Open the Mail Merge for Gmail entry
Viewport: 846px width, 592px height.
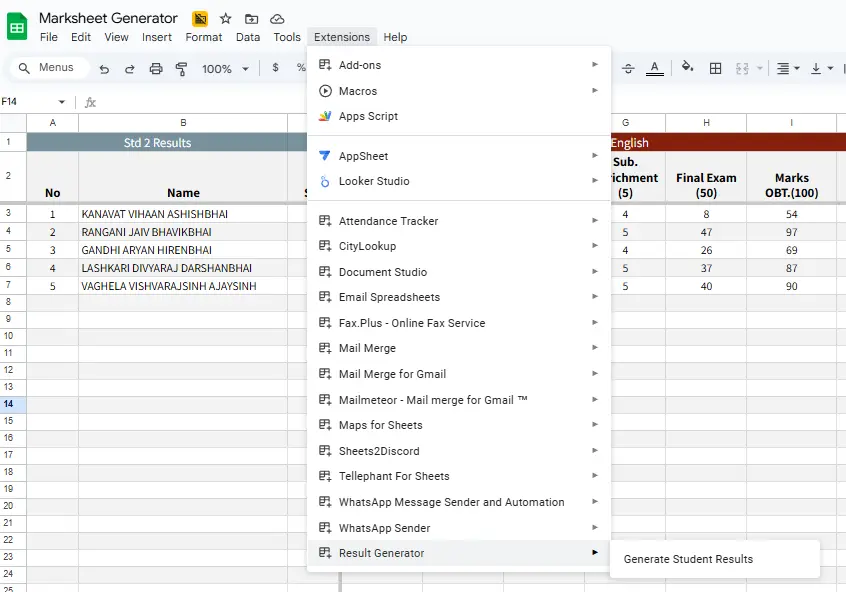tap(392, 374)
